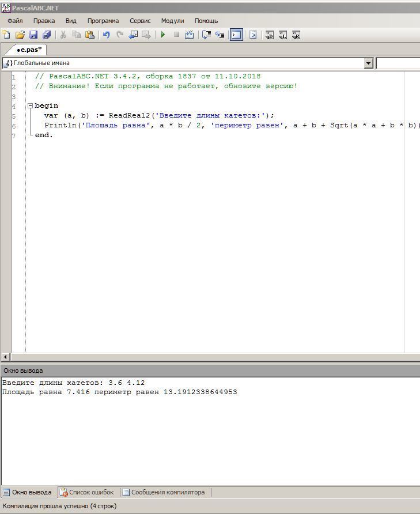Click the Open file folder icon
Viewport: 420px width, 514px height.
point(20,35)
